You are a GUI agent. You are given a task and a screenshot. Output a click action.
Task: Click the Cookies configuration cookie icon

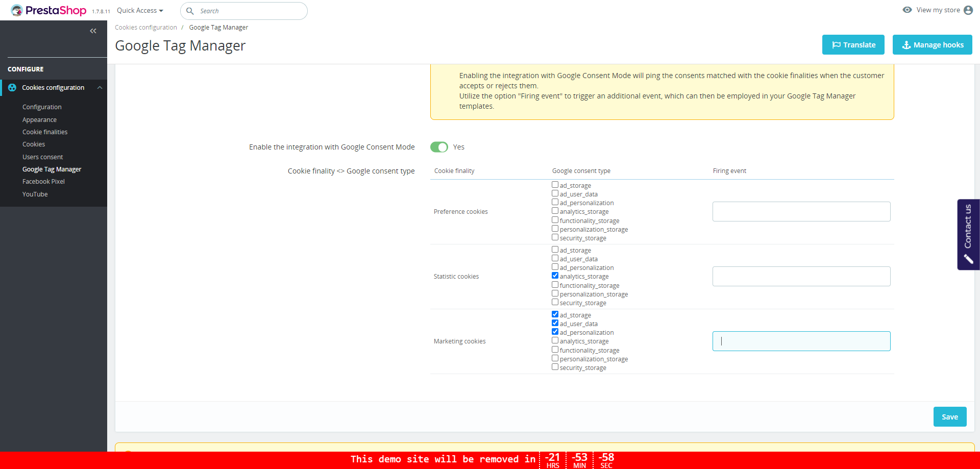click(12, 88)
